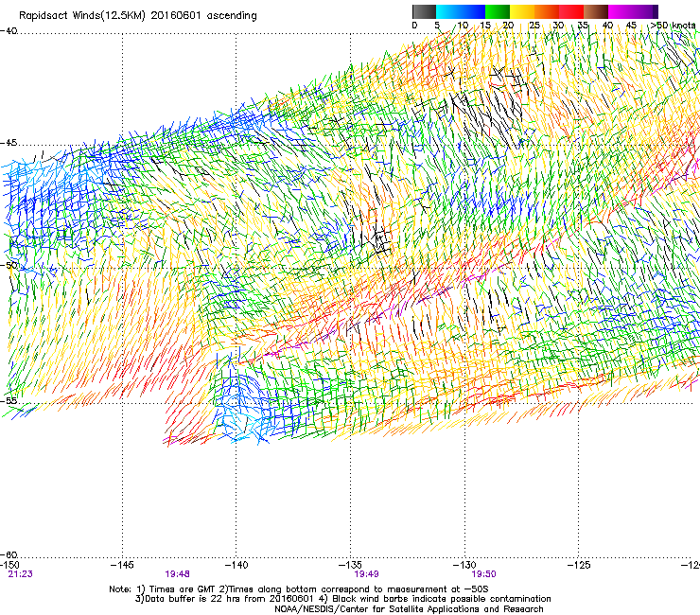The image size is (700, 615).
Task: Click the gray 0-5 knots legend swatch
Action: pos(424,11)
